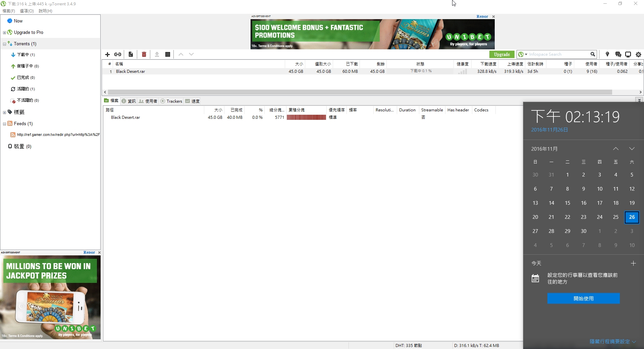Screen dimensions: 644x349
Task: Go to next month in calendar
Action: click(x=632, y=149)
